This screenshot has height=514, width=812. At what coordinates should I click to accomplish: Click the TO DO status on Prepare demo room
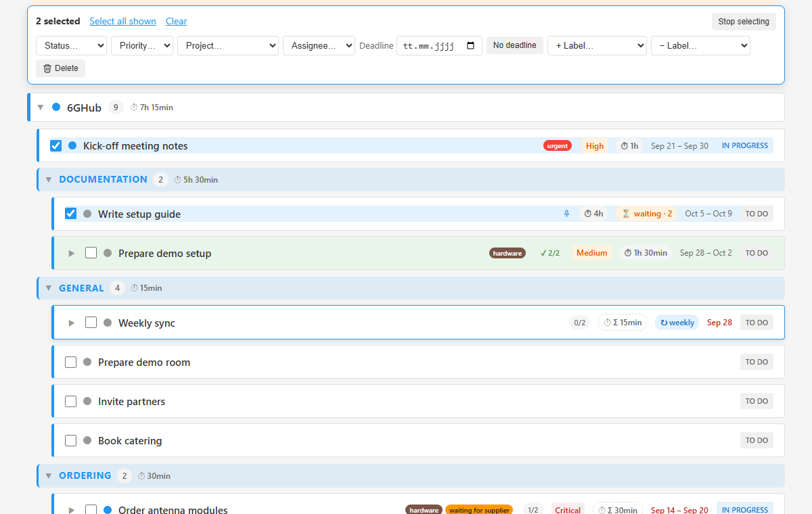757,362
